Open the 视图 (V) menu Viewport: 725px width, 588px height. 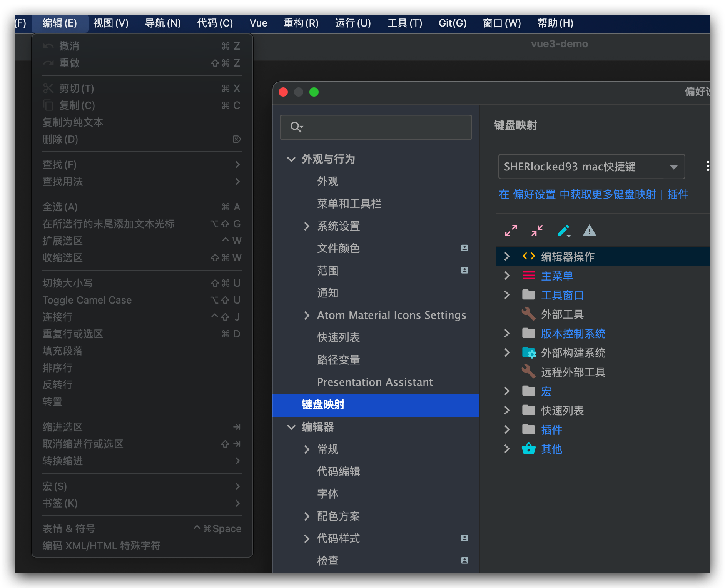coord(111,23)
